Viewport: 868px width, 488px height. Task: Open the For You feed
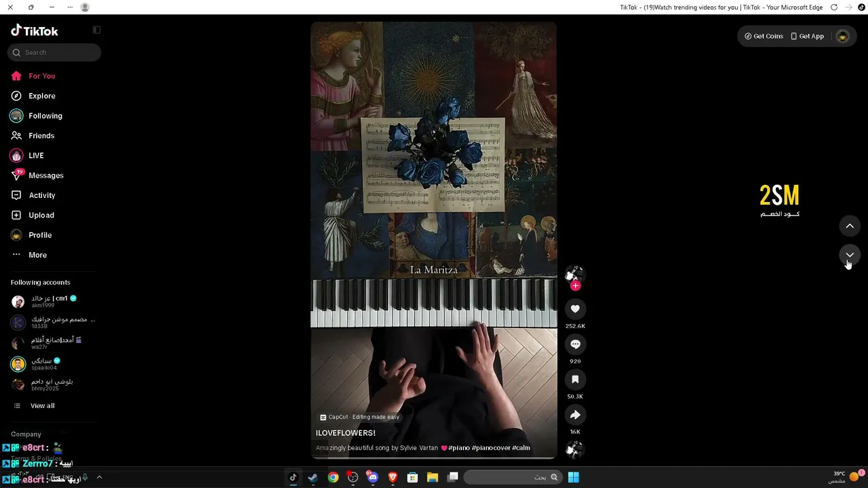click(x=42, y=76)
